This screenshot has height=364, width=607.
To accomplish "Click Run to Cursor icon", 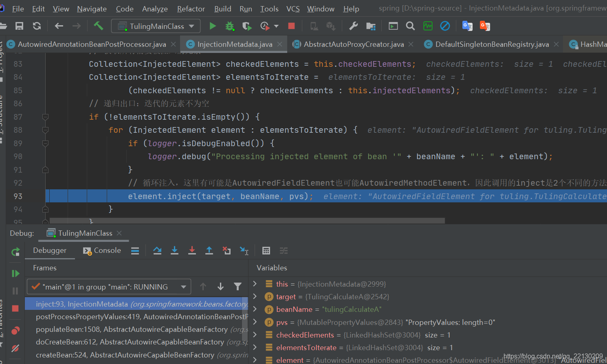I will coord(244,251).
